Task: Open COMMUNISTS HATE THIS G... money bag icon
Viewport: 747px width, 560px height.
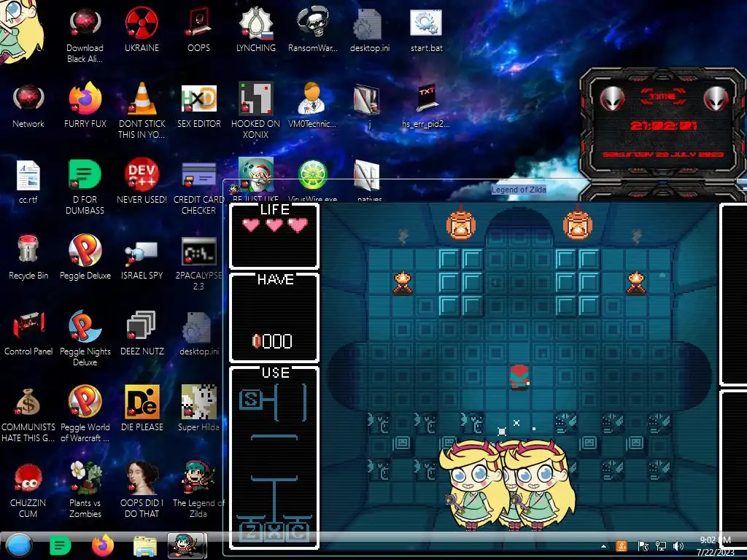Action: [28, 415]
